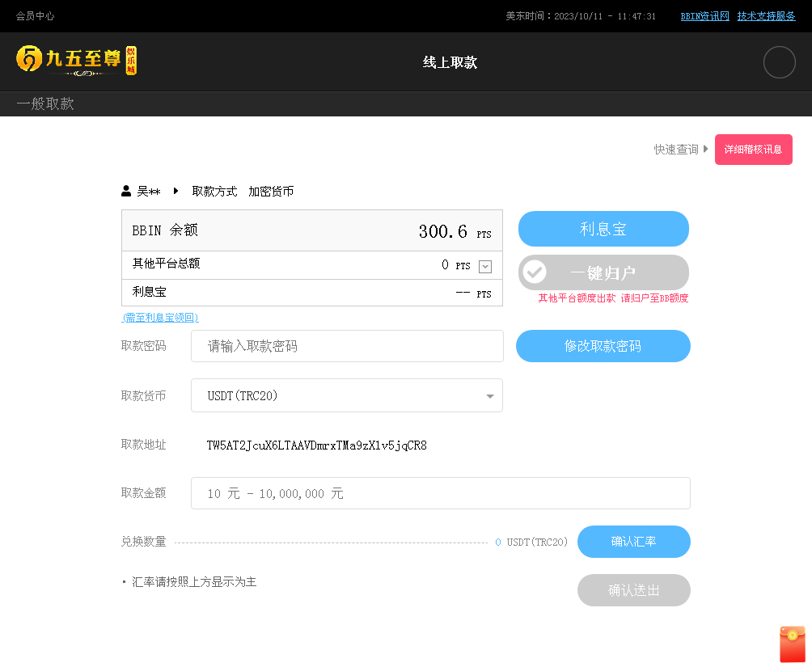
Task: Click the arrow icon next to 快速查询
Action: 706,150
